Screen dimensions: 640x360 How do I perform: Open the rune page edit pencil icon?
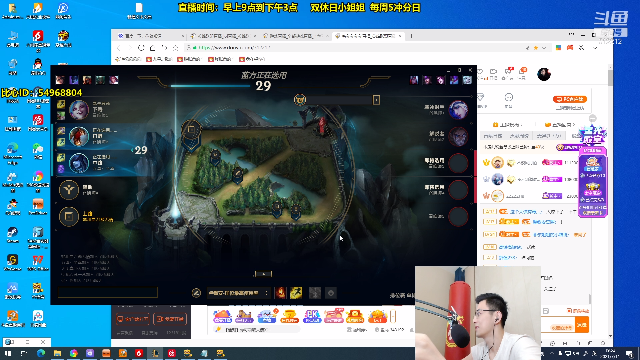click(x=196, y=293)
